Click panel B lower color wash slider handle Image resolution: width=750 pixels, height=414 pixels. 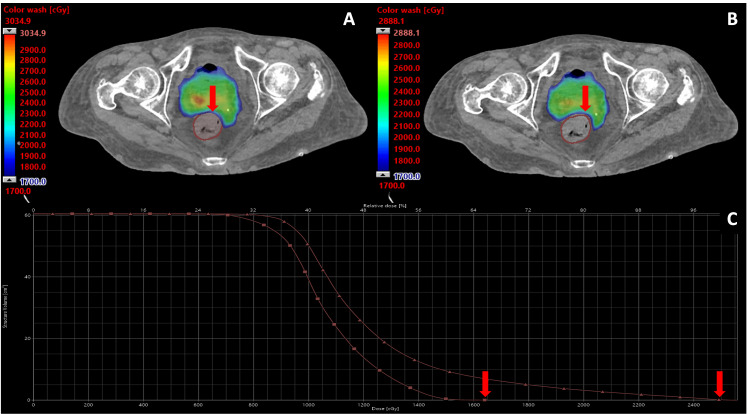point(383,174)
